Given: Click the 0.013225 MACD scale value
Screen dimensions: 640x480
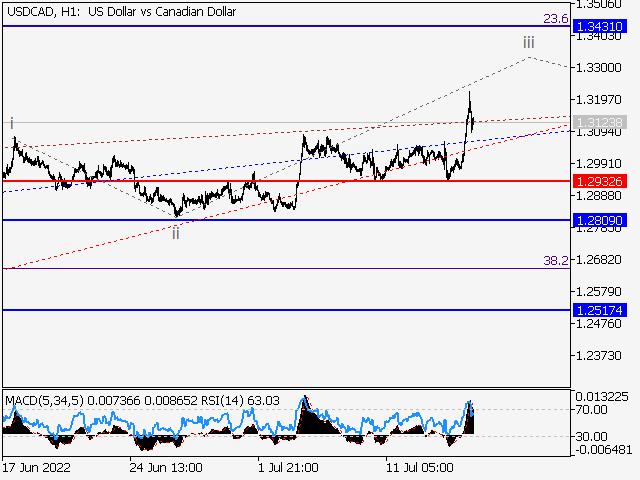Looking at the screenshot, I should click(x=602, y=397).
